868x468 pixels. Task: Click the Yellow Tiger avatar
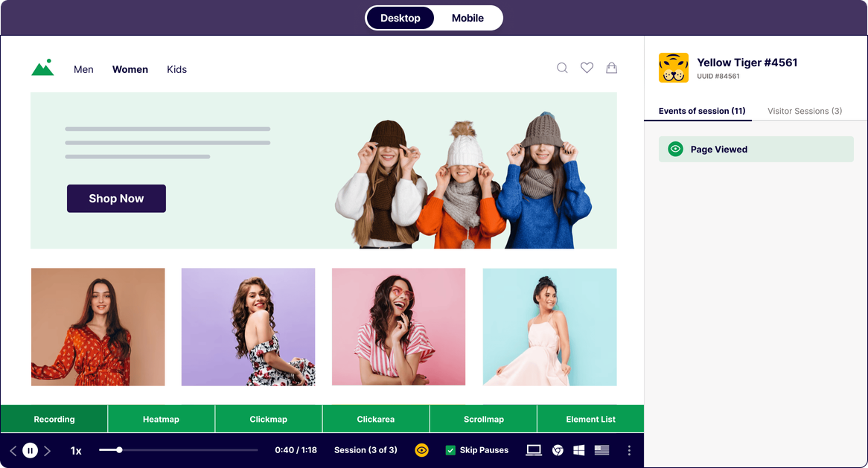673,68
